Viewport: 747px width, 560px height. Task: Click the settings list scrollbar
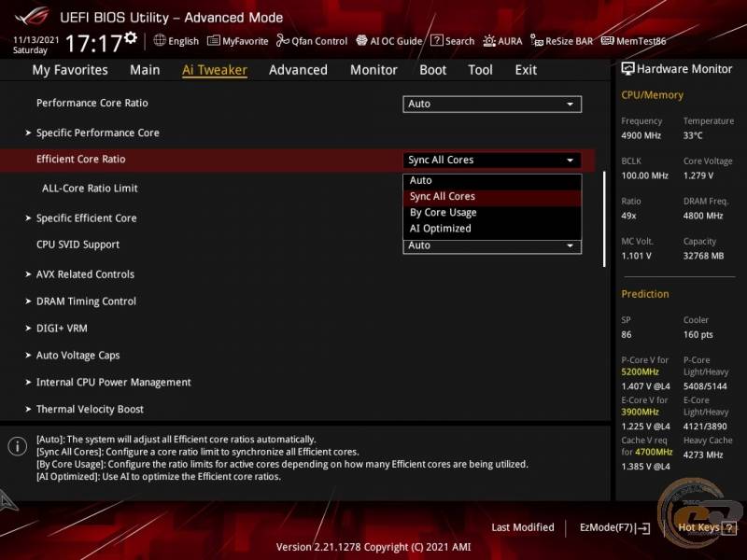tap(604, 219)
